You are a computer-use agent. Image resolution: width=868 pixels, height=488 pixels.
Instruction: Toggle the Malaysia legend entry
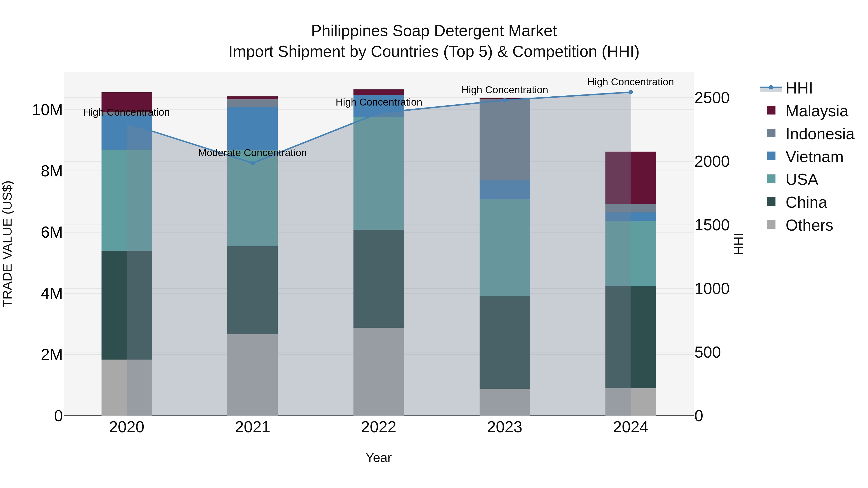pos(807,111)
